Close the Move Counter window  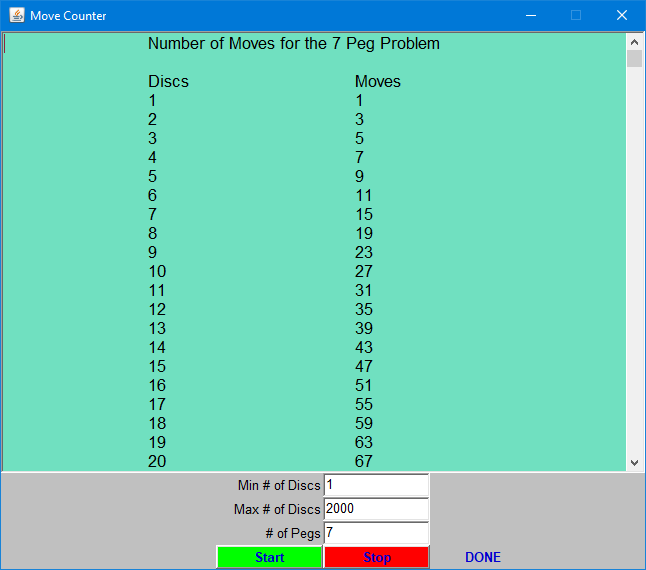(621, 16)
